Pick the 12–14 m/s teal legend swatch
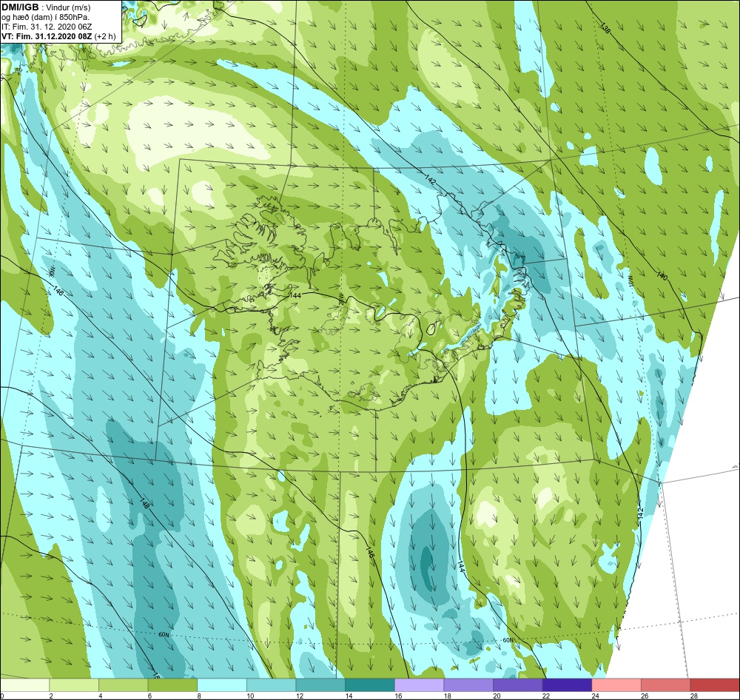The height and width of the screenshot is (700, 740). click(320, 685)
